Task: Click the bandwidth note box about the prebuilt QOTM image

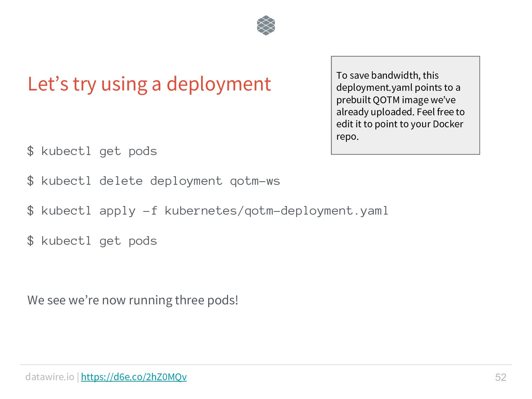Action: (405, 105)
